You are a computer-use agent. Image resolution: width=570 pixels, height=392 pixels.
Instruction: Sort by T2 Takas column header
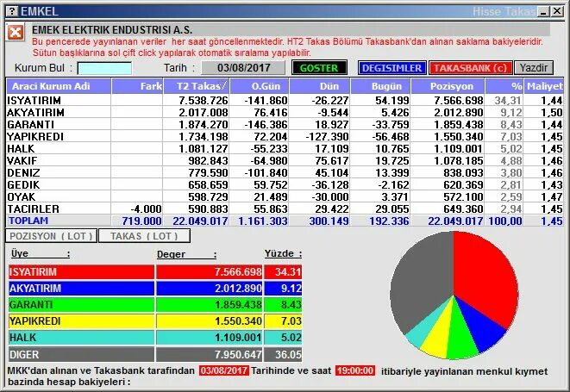197,86
